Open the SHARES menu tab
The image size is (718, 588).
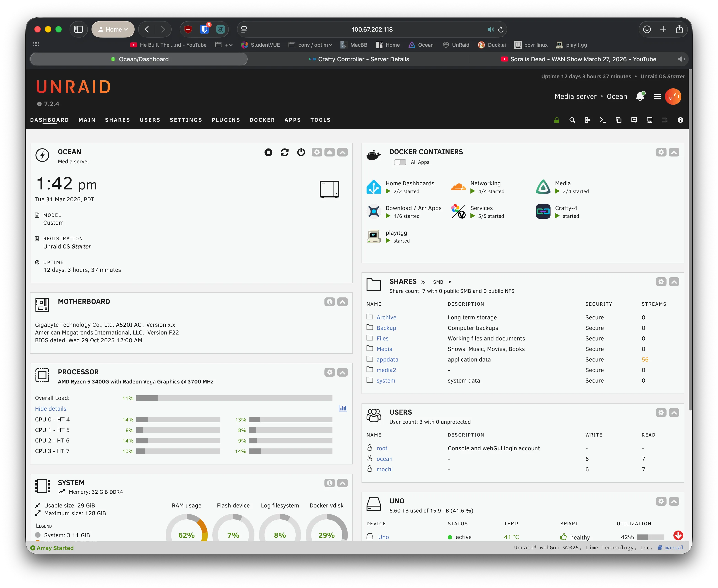click(x=118, y=120)
